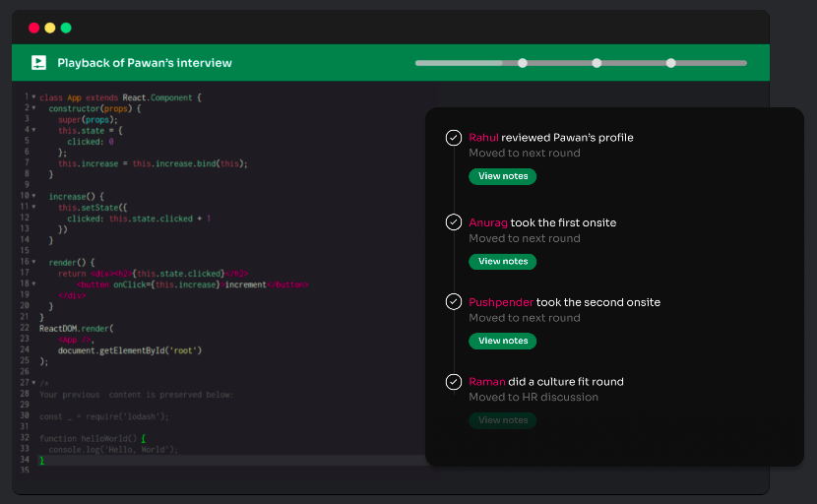This screenshot has width=817, height=504.
Task: Open Anurag's name link
Action: [487, 222]
